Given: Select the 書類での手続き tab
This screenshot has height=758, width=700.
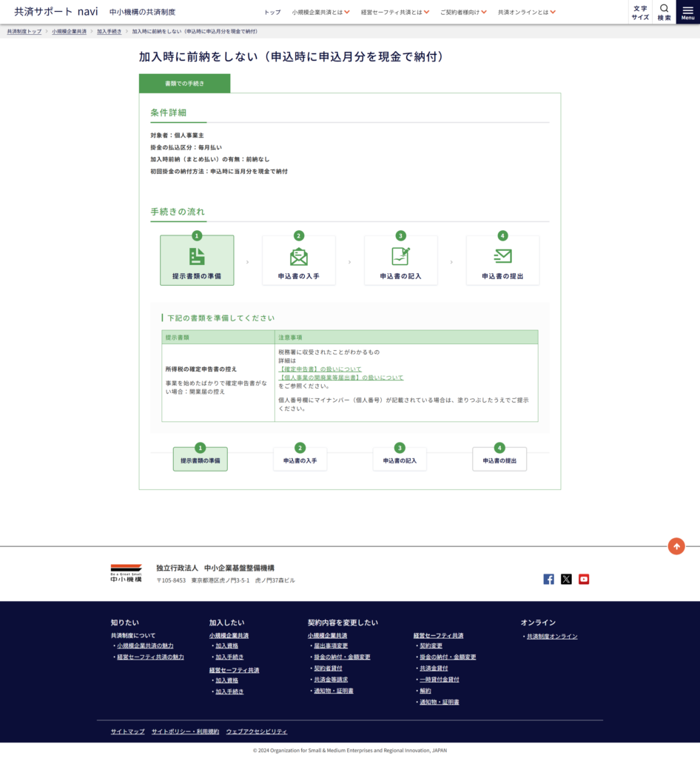Looking at the screenshot, I should [184, 84].
